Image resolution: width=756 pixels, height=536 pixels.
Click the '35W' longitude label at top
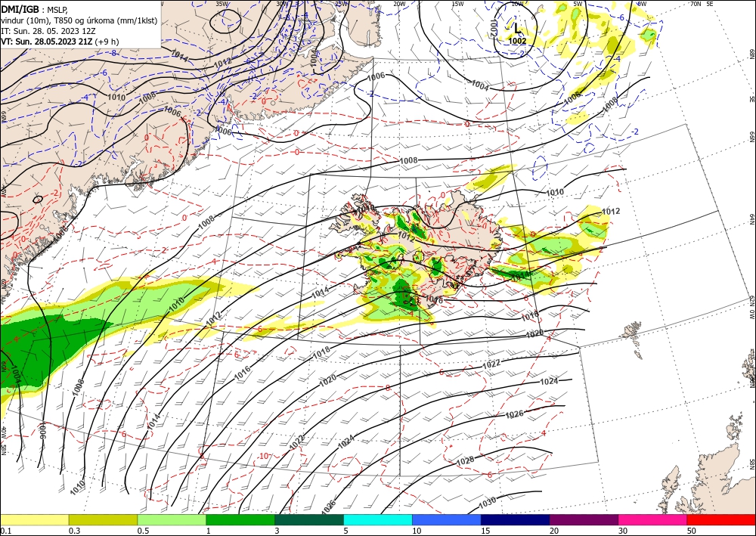click(x=222, y=3)
